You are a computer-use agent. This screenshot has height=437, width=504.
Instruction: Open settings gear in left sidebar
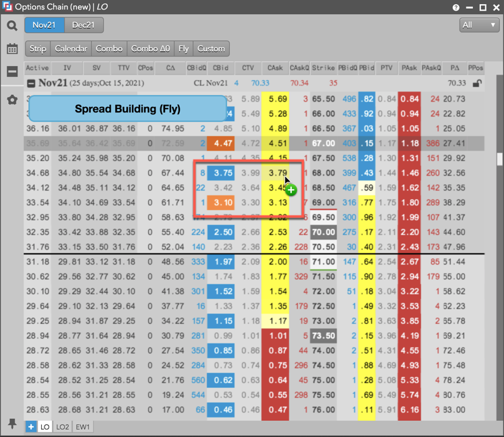click(x=12, y=100)
